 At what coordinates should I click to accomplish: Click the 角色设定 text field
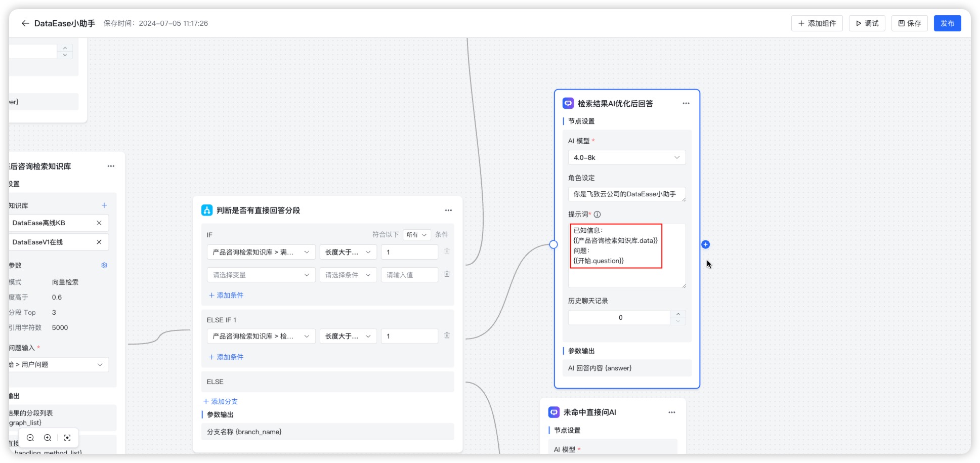[626, 194]
